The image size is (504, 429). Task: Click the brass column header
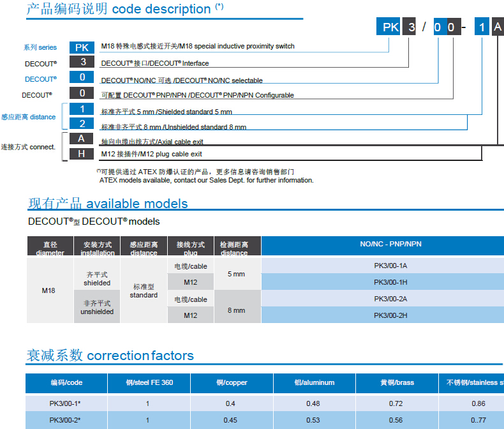[x=397, y=383]
